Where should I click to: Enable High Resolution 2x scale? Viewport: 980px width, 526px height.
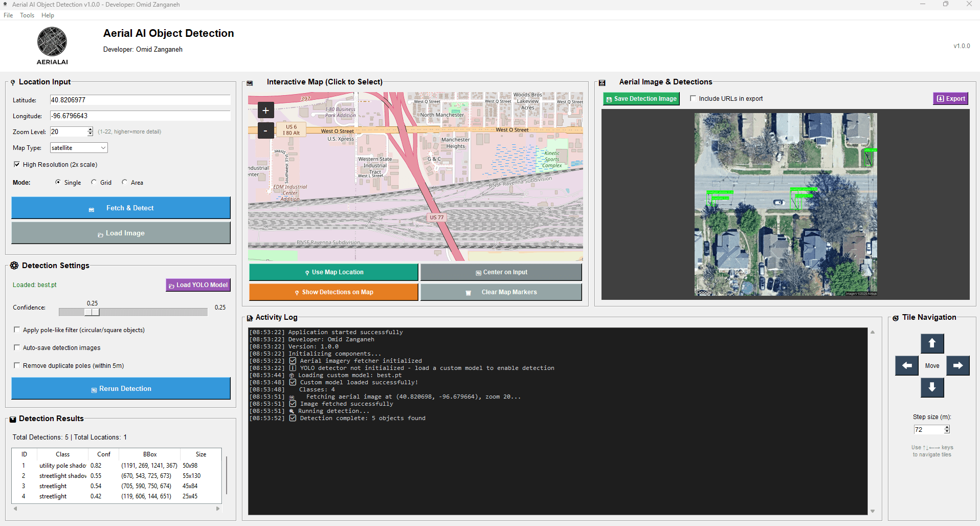pos(17,164)
